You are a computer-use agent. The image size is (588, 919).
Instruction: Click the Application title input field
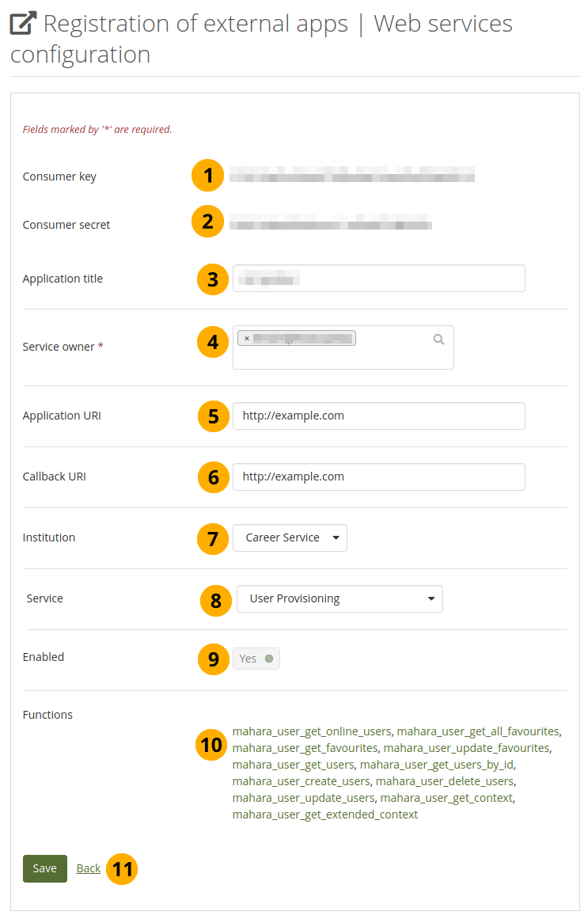pos(378,279)
